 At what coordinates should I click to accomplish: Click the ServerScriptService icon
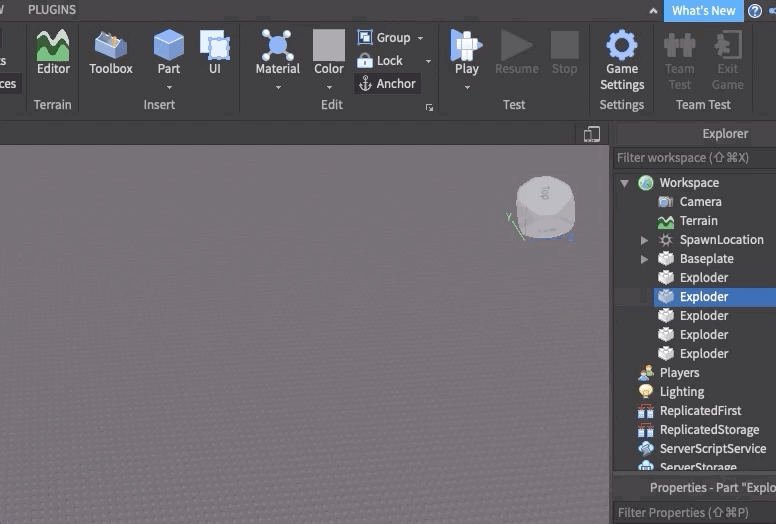point(645,448)
